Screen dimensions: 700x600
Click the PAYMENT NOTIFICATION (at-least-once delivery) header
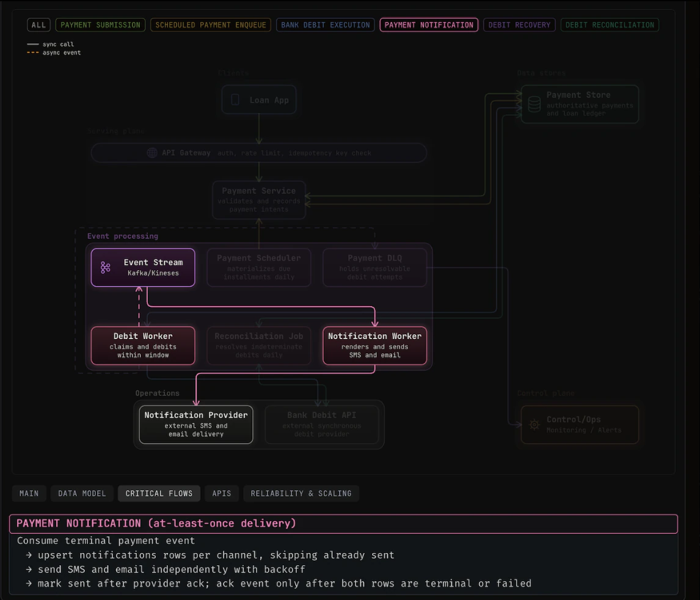[x=343, y=524]
